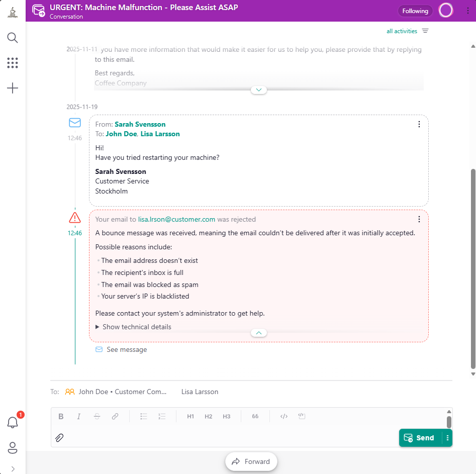Click the Lisa Larsson recipient in To field

(200, 392)
